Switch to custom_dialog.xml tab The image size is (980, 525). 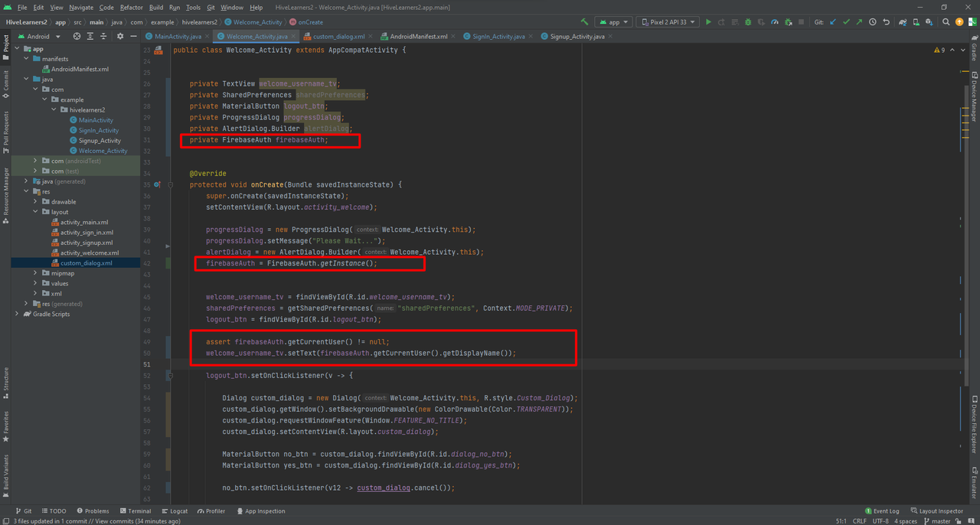338,36
